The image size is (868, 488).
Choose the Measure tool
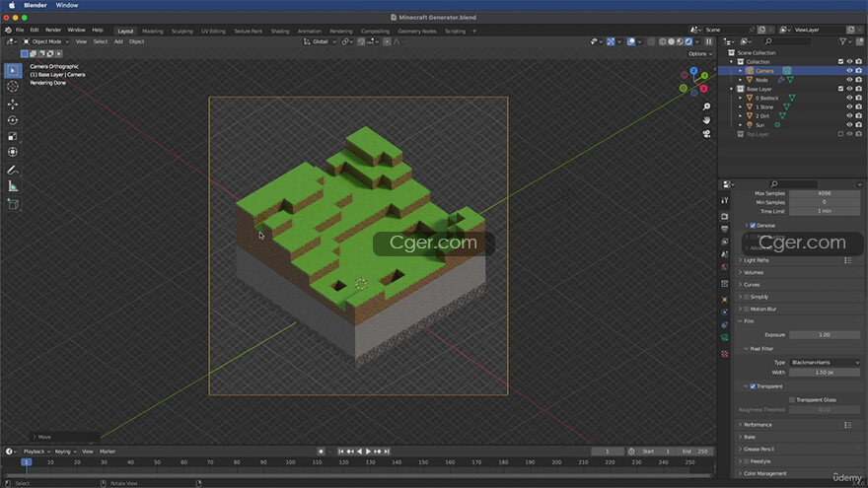click(x=13, y=186)
